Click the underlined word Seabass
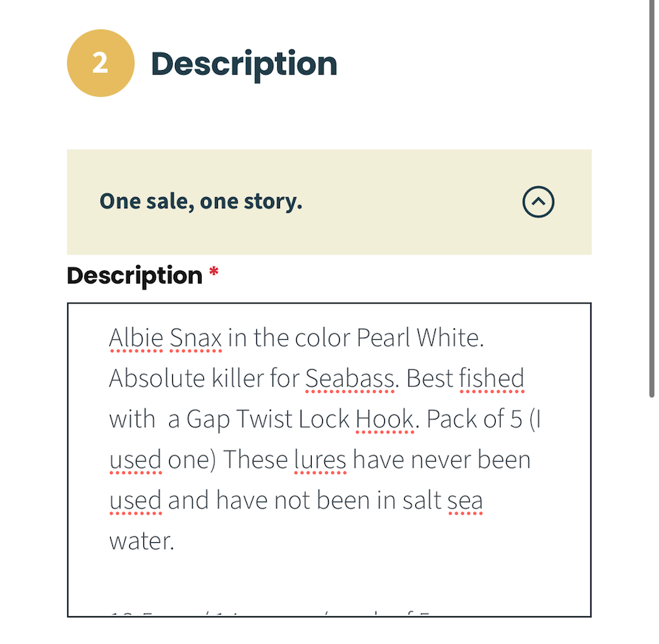659x644 pixels. point(349,379)
